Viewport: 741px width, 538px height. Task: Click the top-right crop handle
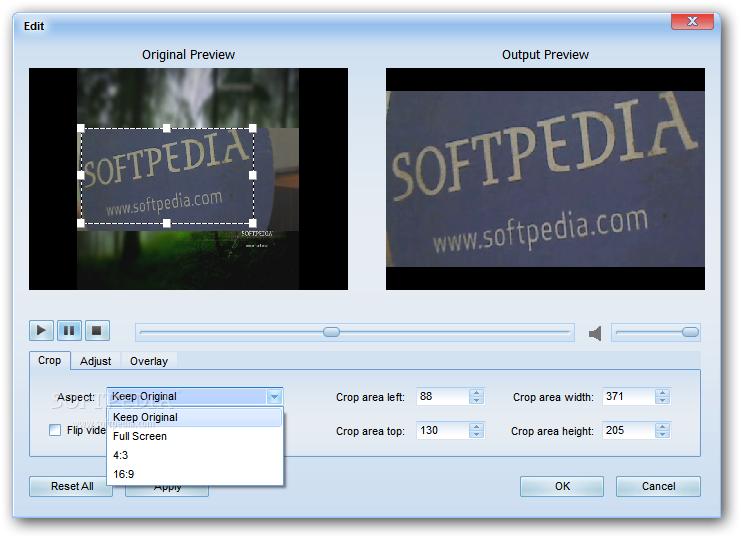click(x=253, y=128)
